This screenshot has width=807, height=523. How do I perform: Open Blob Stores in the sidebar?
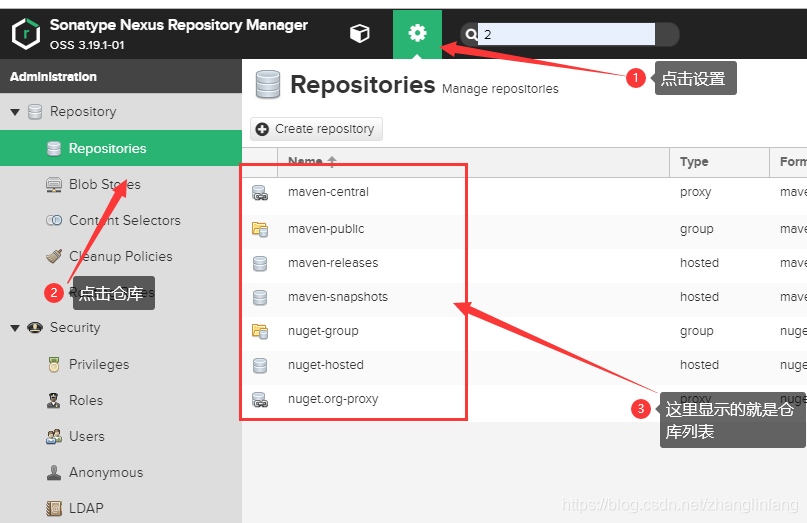[104, 184]
